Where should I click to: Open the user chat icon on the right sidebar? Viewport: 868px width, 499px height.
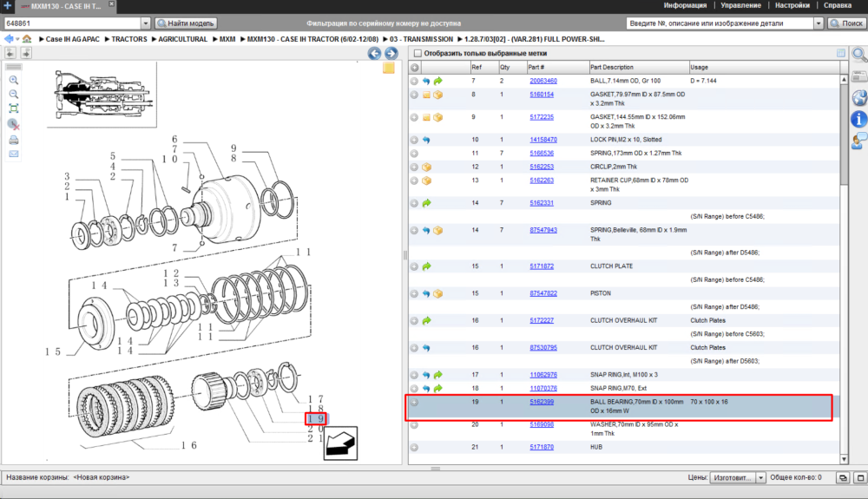tap(859, 141)
